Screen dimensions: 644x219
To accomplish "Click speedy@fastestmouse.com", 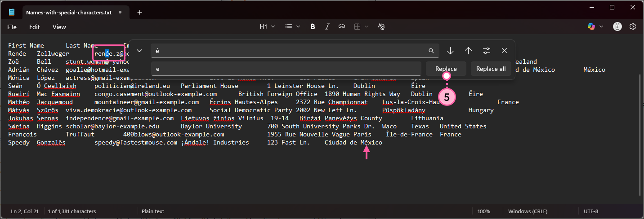I will point(136,142).
